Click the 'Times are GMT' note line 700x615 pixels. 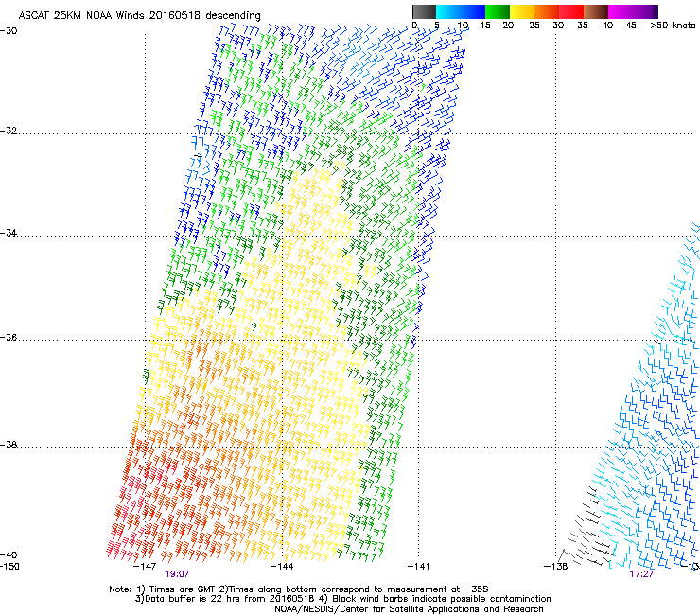click(299, 589)
